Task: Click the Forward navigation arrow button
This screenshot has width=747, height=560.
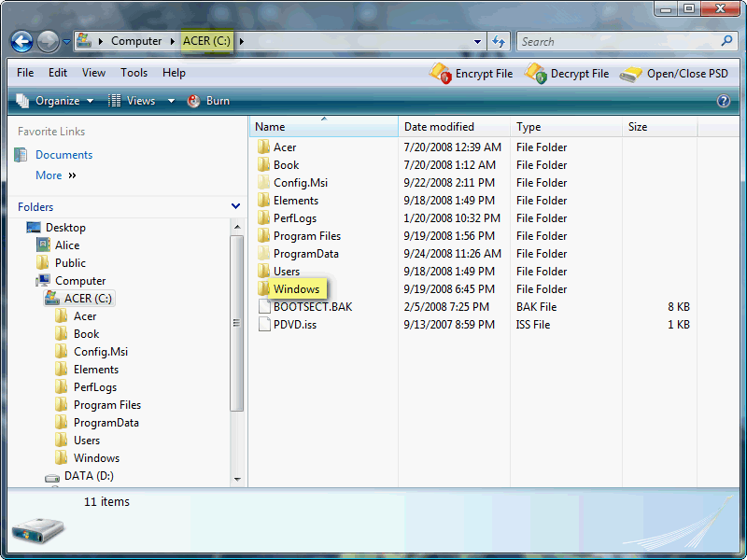Action: tap(48, 42)
